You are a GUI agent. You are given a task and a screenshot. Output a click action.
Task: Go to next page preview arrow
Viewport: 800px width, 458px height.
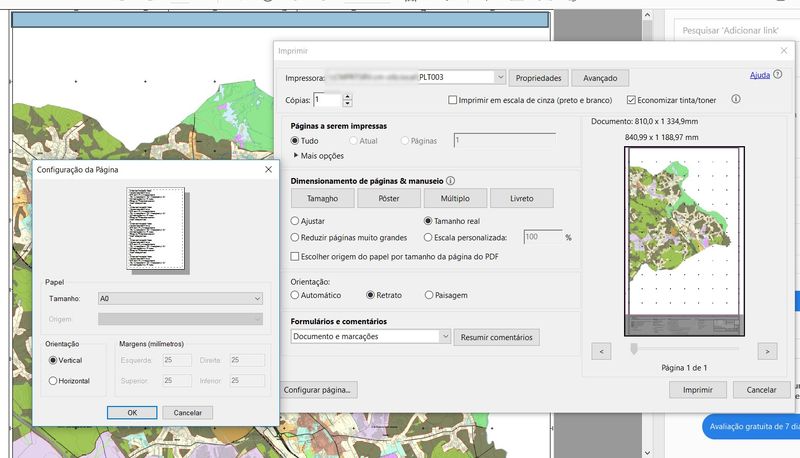click(767, 351)
